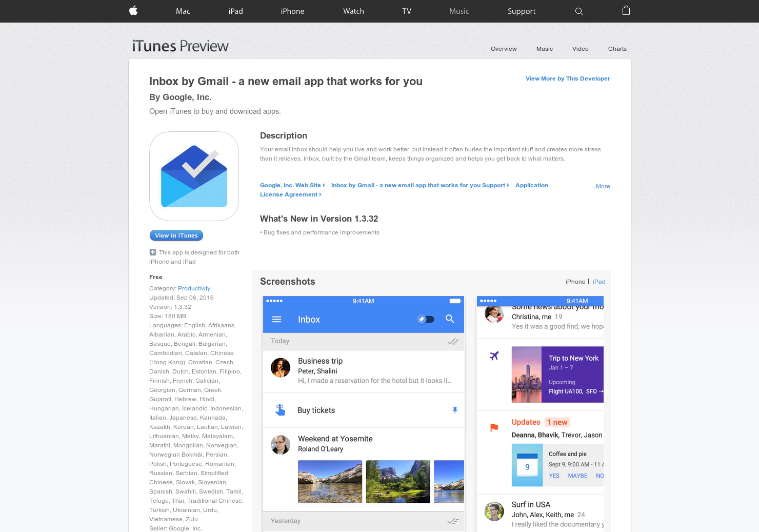Click the reminder hand icon beside Buy tickets

click(x=280, y=410)
